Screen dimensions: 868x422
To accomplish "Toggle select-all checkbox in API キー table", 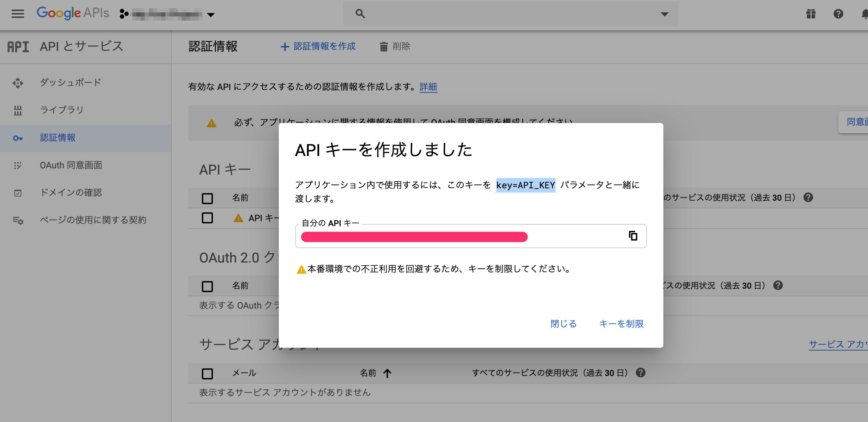I will (207, 198).
